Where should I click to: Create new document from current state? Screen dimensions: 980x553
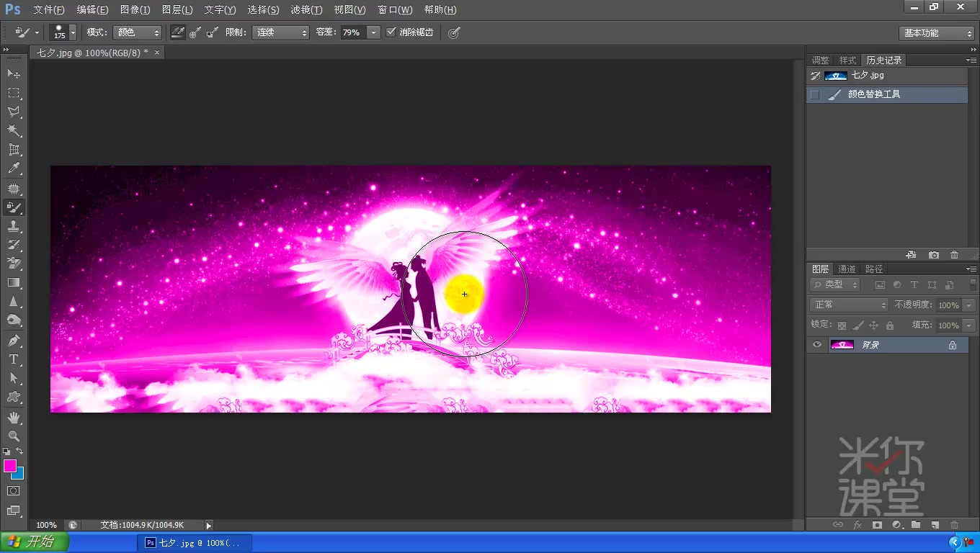[911, 255]
